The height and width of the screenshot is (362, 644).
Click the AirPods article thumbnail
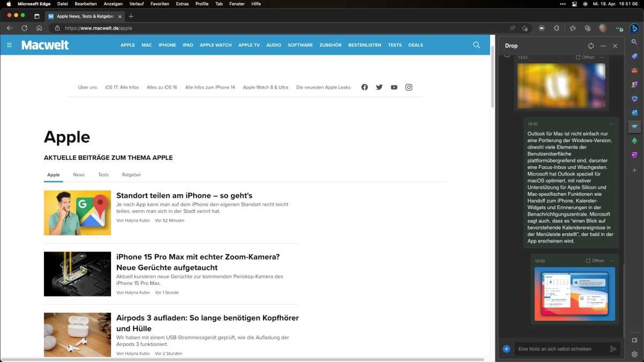pyautogui.click(x=77, y=335)
